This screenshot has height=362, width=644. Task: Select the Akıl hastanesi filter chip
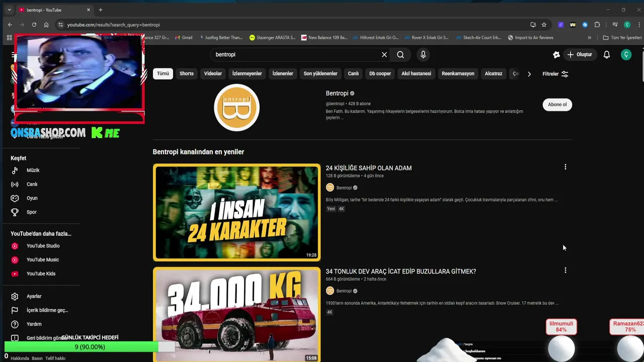(x=416, y=73)
